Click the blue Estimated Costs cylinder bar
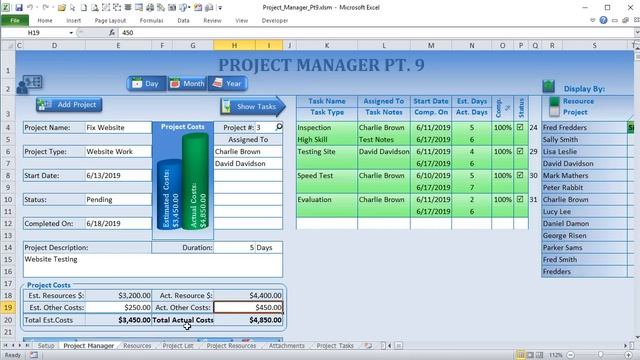The image size is (640, 360). pyautogui.click(x=169, y=194)
